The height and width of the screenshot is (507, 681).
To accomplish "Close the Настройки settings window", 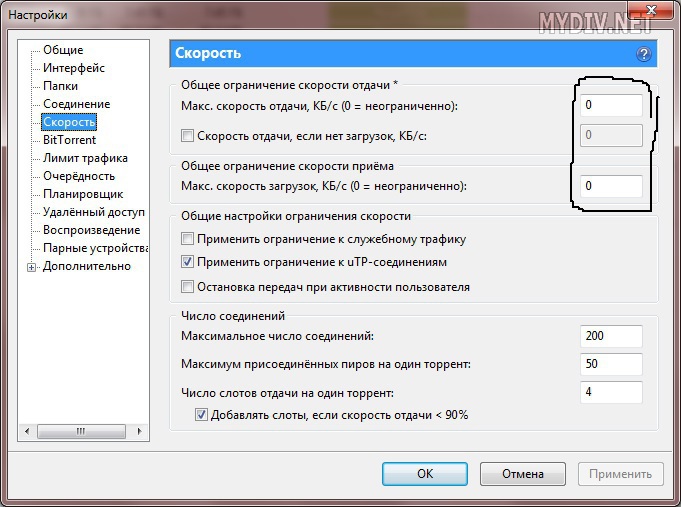I will tap(651, 10).
